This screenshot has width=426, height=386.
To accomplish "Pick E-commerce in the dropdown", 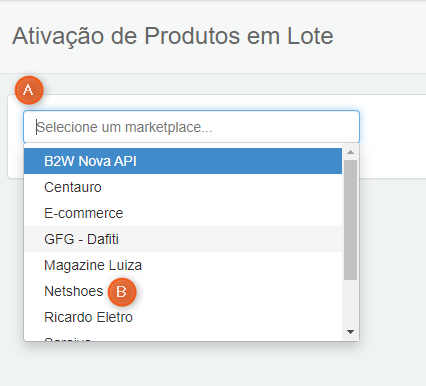I will coord(183,213).
